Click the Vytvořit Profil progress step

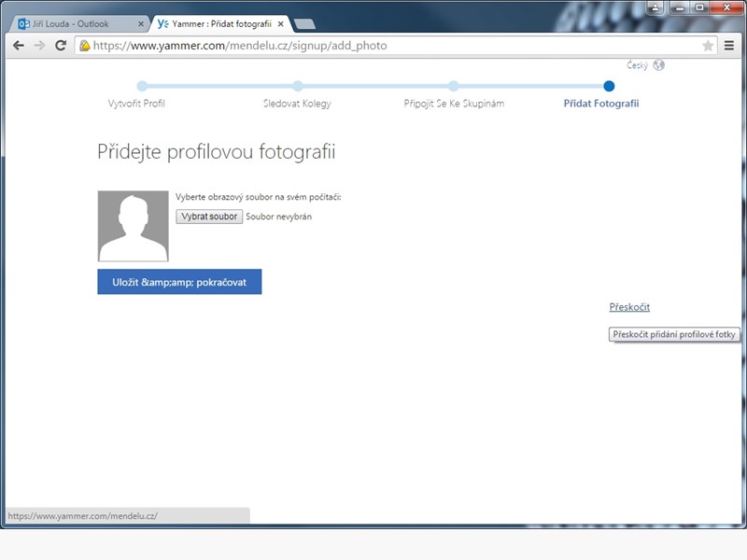pyautogui.click(x=136, y=104)
